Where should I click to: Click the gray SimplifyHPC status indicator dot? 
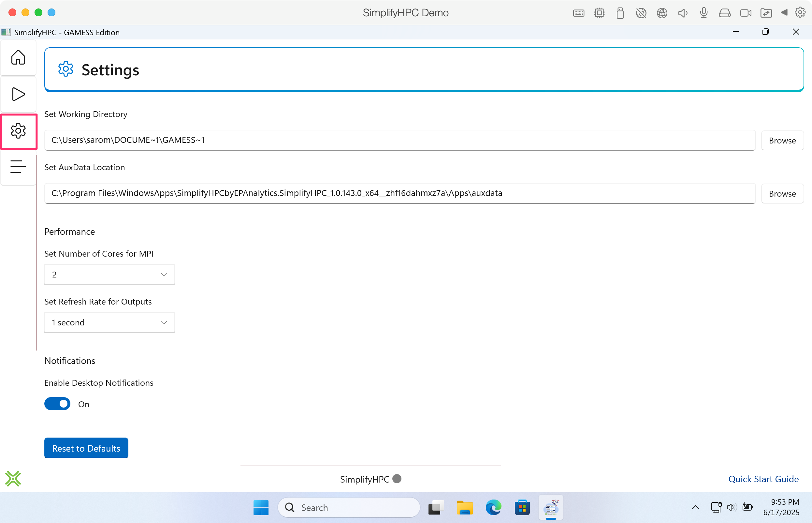(x=397, y=479)
